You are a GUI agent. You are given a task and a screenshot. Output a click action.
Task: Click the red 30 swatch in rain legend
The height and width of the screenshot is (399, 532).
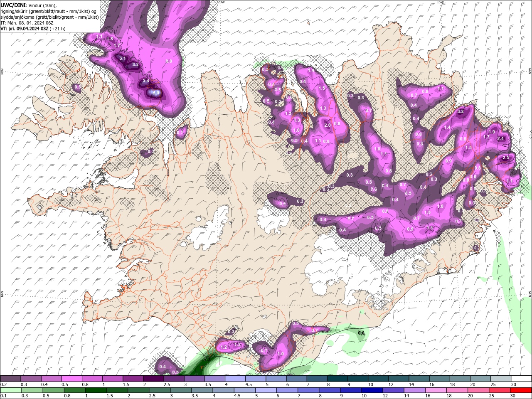[x=521, y=390]
